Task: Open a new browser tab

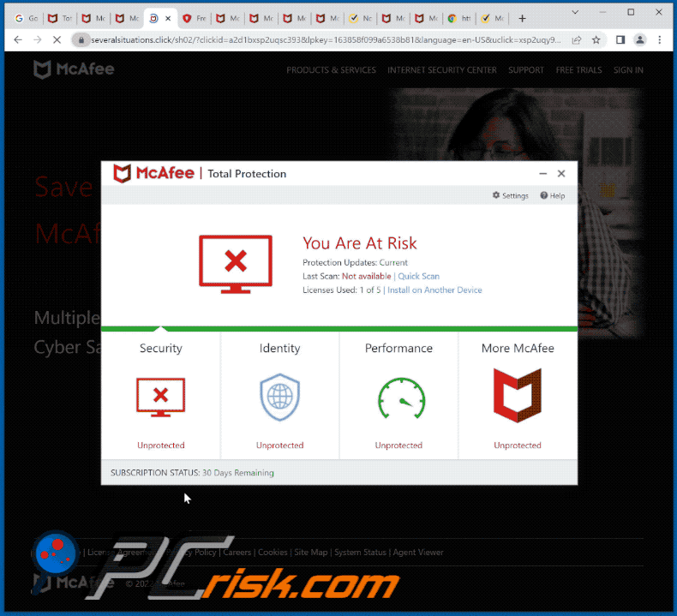Action: pos(522,18)
